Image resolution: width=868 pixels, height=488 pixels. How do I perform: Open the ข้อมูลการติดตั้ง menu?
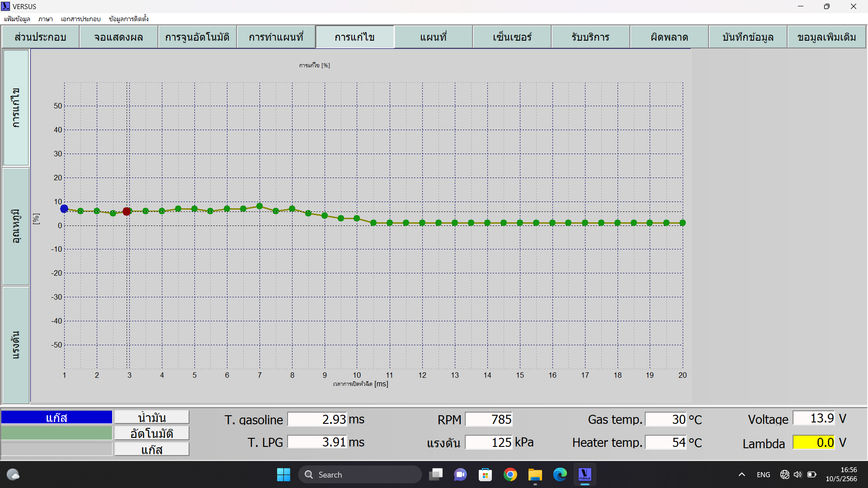point(128,19)
